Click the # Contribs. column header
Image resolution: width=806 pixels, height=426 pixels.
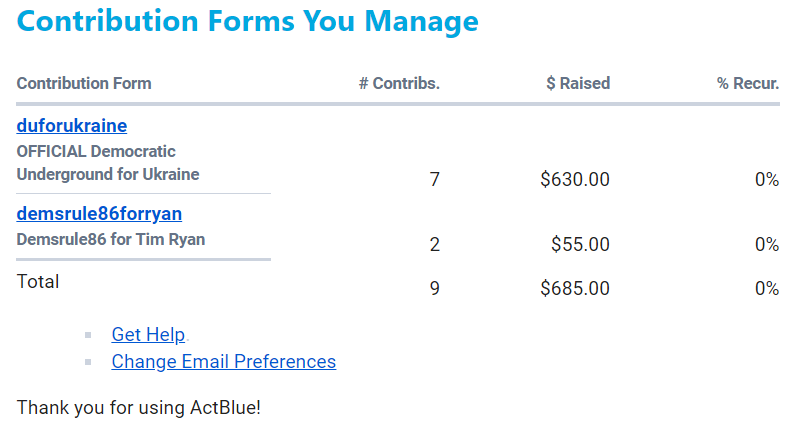coord(399,84)
